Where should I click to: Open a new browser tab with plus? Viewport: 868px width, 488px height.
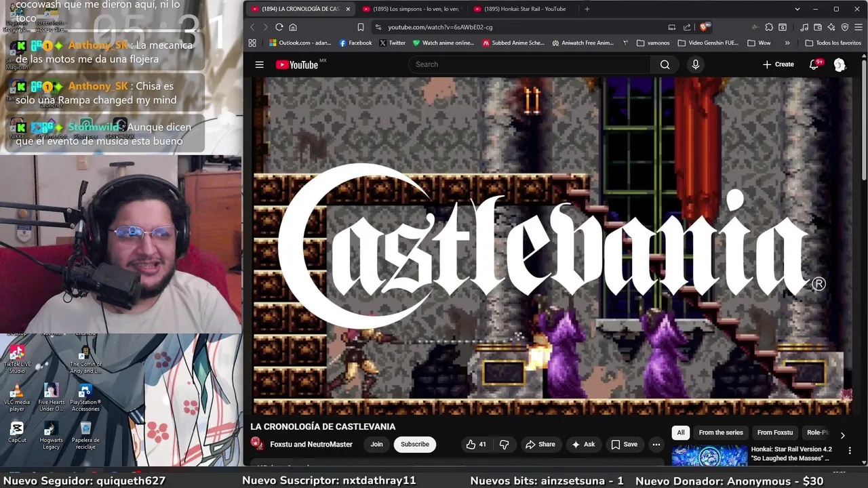click(x=587, y=9)
